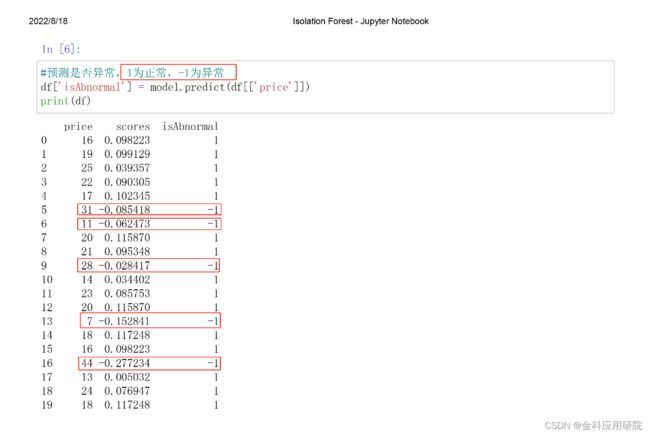Click price value 11 in row 6
Viewport: 650px width, 435px height.
[87, 224]
